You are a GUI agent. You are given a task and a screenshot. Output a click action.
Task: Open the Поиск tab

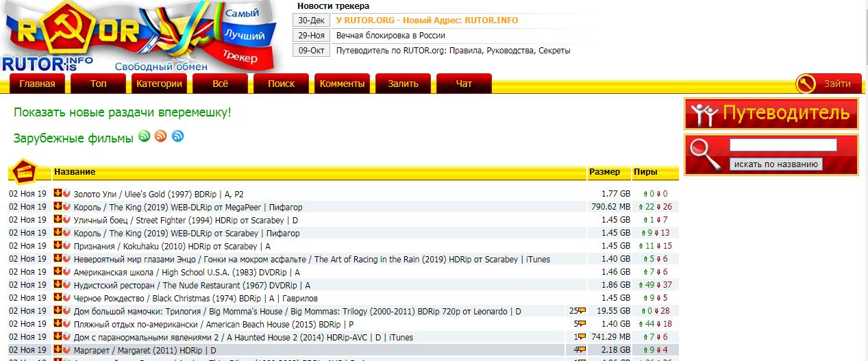coord(281,84)
